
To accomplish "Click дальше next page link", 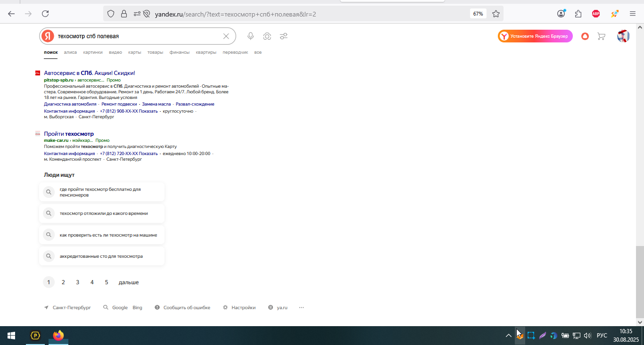I will tap(129, 282).
